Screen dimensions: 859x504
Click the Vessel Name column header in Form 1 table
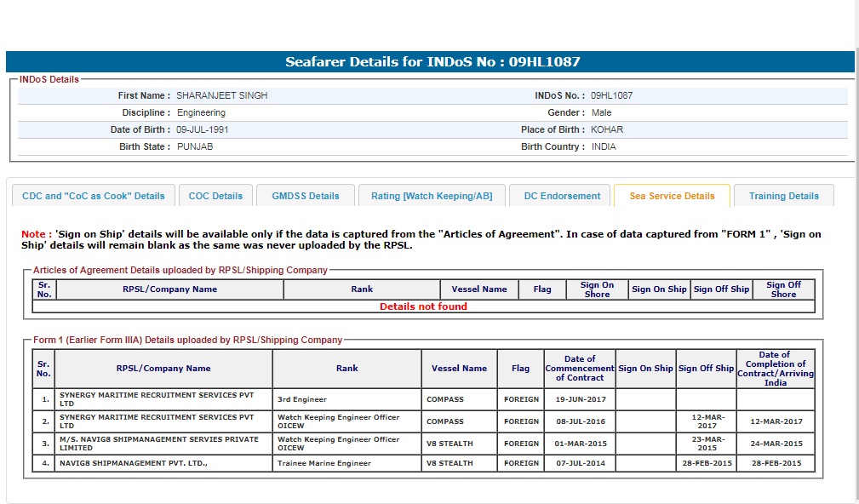tap(459, 369)
